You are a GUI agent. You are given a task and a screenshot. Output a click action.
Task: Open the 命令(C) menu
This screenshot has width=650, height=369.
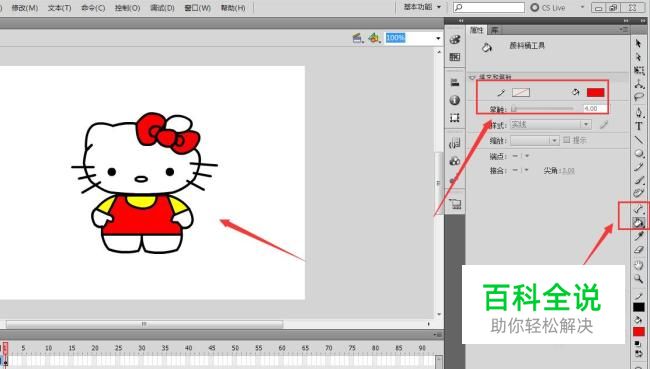point(93,8)
